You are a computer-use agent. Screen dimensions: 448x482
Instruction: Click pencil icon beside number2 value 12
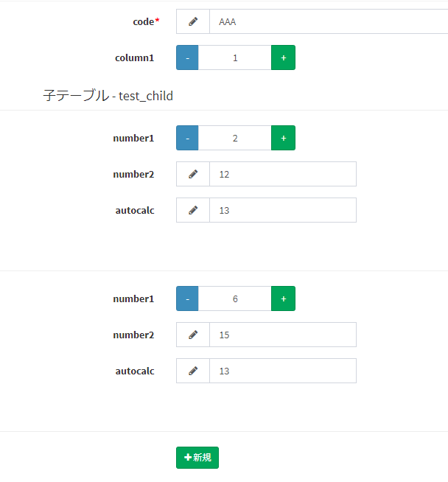(193, 174)
